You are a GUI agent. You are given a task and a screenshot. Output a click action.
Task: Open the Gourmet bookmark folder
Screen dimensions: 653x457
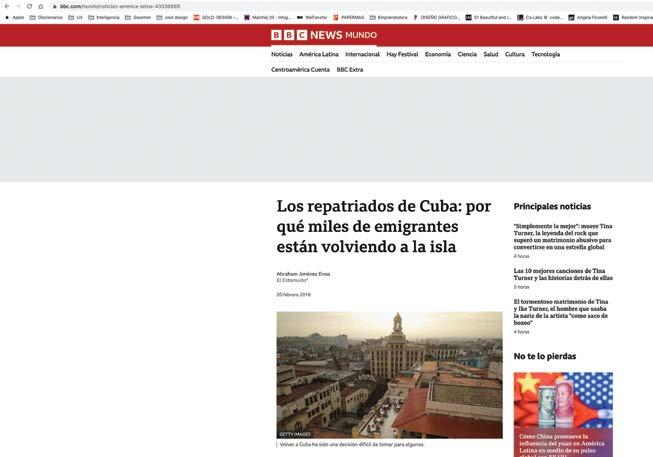coord(138,17)
